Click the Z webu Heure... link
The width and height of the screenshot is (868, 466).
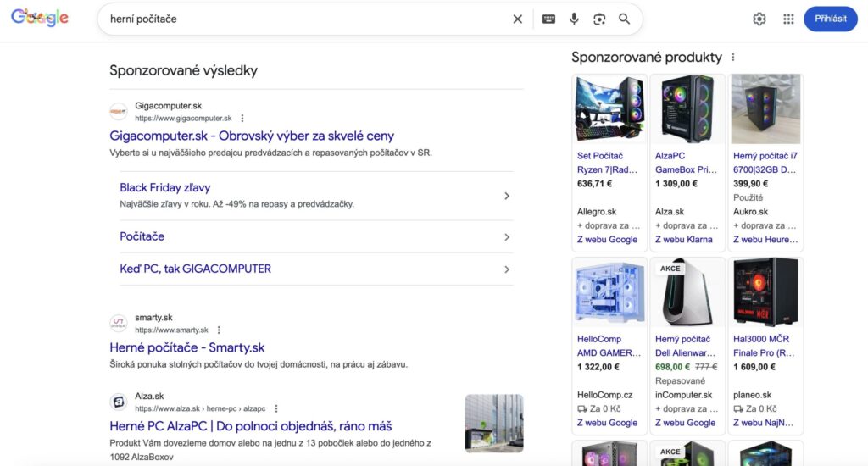(765, 240)
